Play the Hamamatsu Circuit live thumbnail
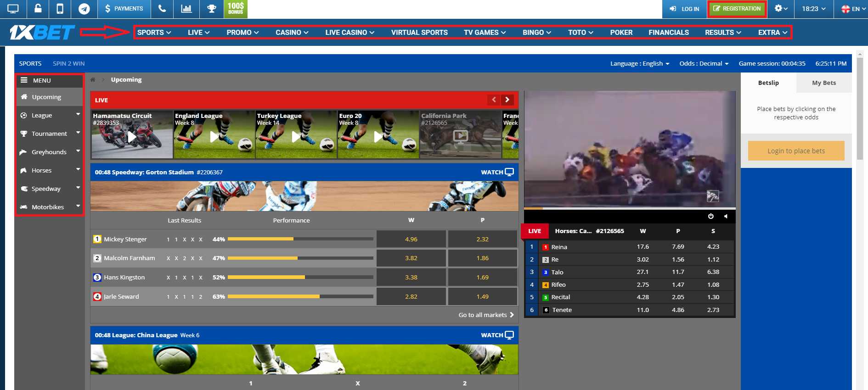Image resolution: width=868 pixels, height=390 pixels. click(x=132, y=134)
